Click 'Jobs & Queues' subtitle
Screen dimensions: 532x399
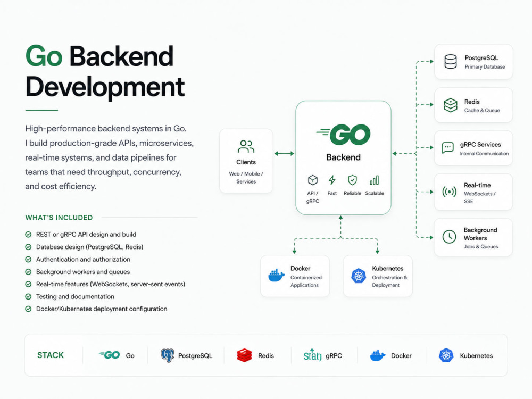coord(481,247)
